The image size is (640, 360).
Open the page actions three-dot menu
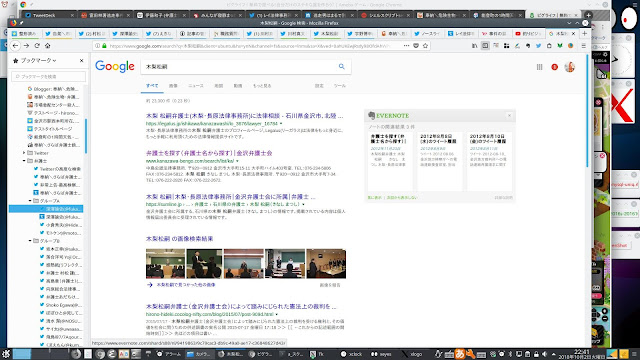(x=406, y=46)
